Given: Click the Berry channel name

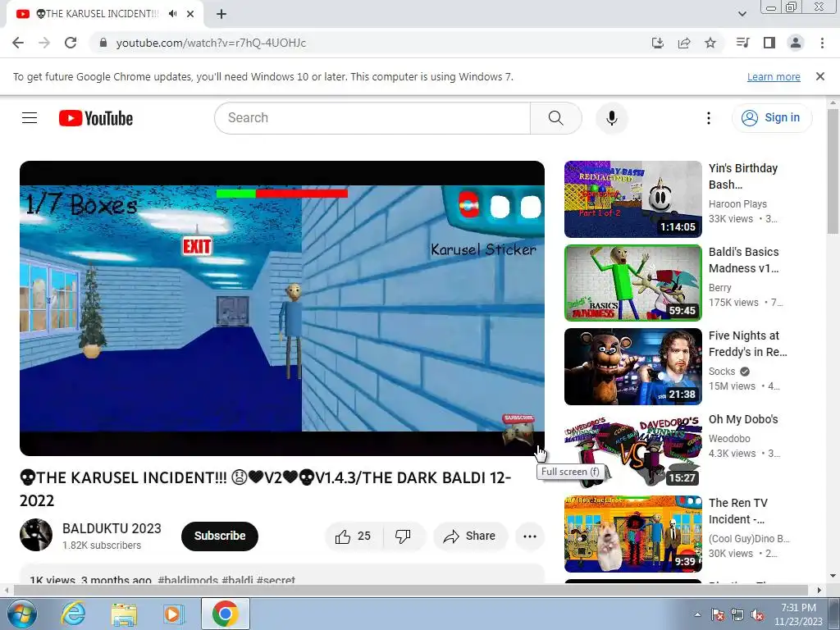Looking at the screenshot, I should [719, 287].
